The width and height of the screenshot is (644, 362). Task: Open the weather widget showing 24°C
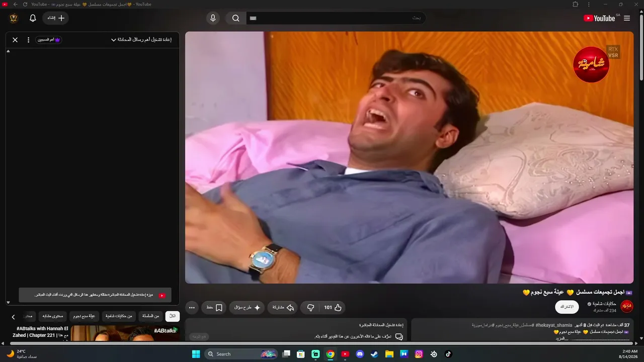coord(21,354)
